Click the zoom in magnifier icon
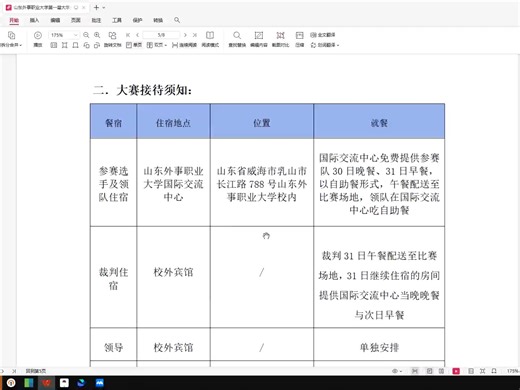The height and width of the screenshot is (390, 520). click(x=97, y=35)
